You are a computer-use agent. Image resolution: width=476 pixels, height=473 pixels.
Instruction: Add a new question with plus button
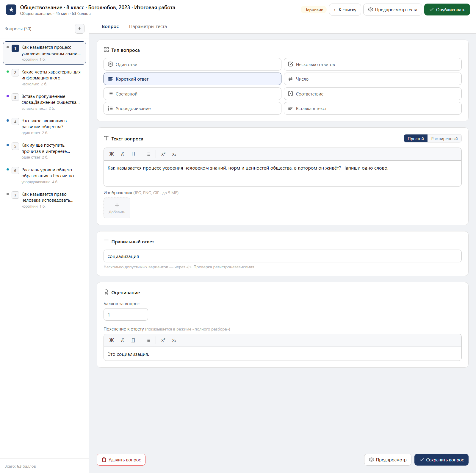(x=79, y=29)
